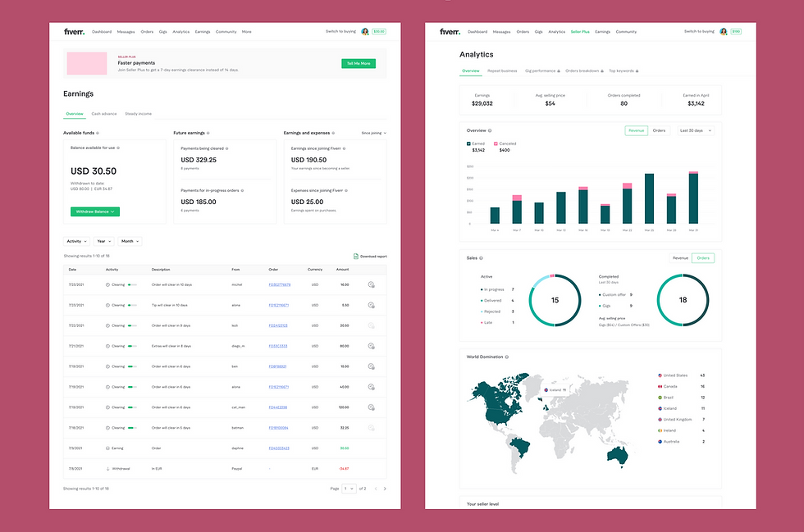Toggle the Canceled checkbox in chart legend
The height and width of the screenshot is (532, 804).
(x=496, y=144)
